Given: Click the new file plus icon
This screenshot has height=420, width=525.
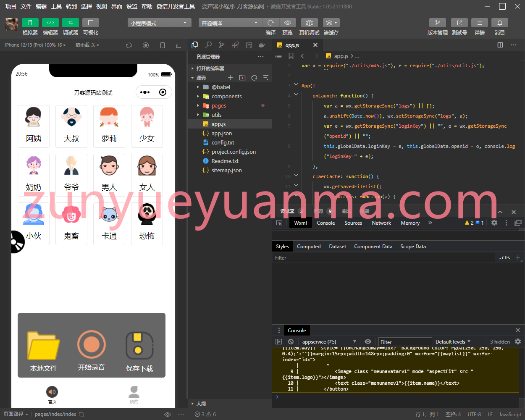Looking at the screenshot, I should point(231,78).
